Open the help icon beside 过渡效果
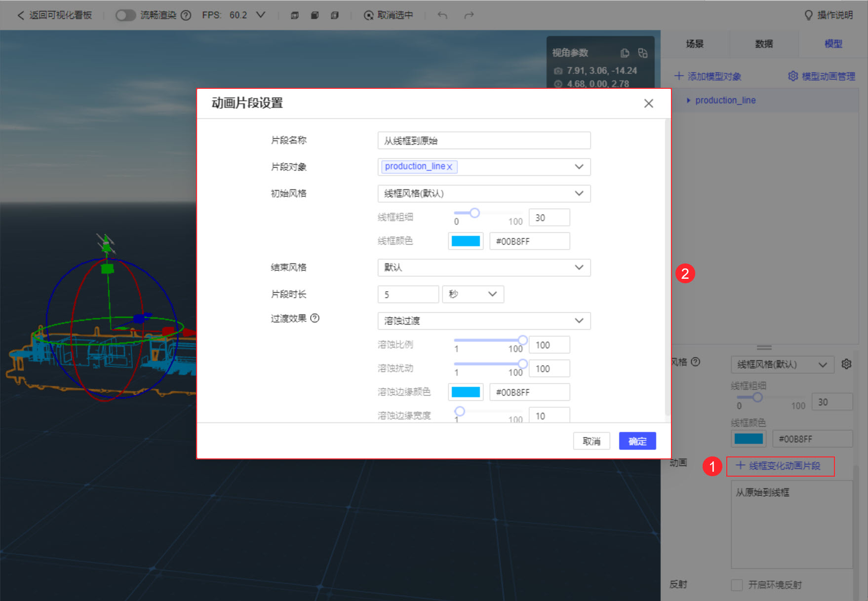Image resolution: width=868 pixels, height=601 pixels. pos(315,318)
